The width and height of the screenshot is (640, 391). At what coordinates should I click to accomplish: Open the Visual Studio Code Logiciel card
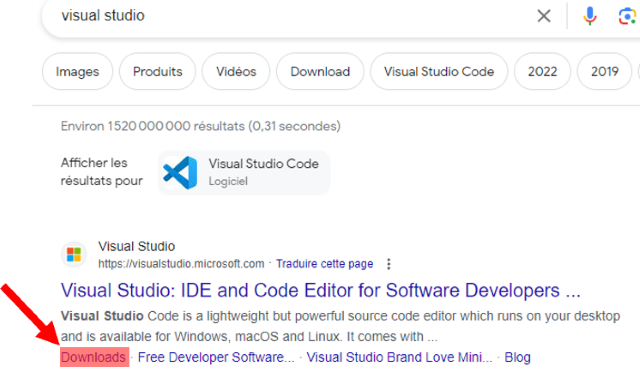click(x=244, y=173)
